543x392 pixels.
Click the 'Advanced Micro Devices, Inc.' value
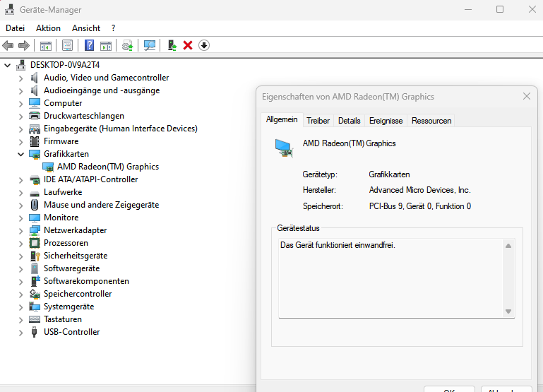click(x=419, y=190)
